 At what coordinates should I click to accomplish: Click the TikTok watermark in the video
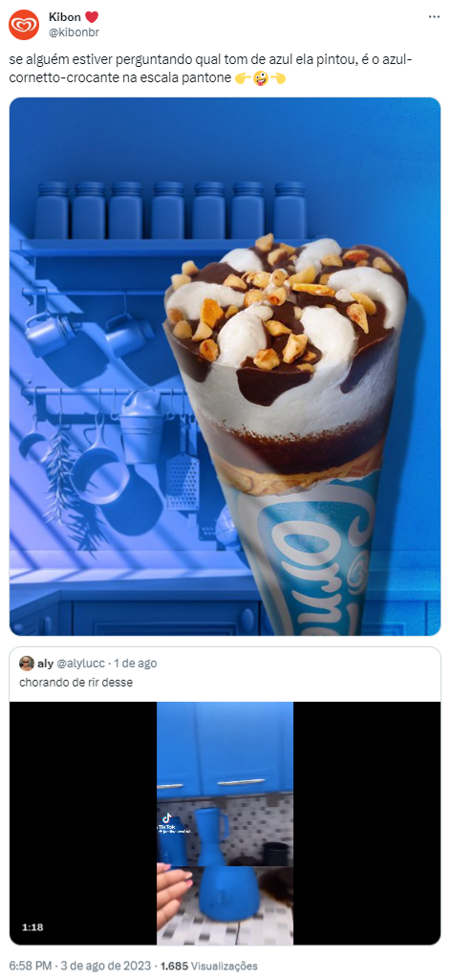click(167, 822)
